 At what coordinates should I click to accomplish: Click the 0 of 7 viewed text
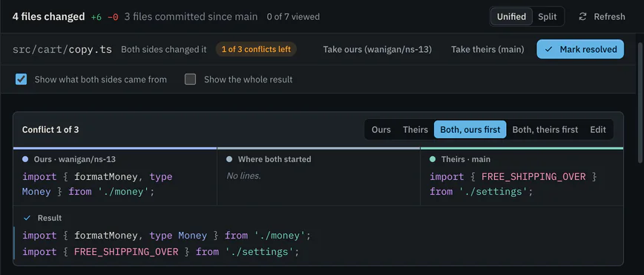pyautogui.click(x=293, y=17)
